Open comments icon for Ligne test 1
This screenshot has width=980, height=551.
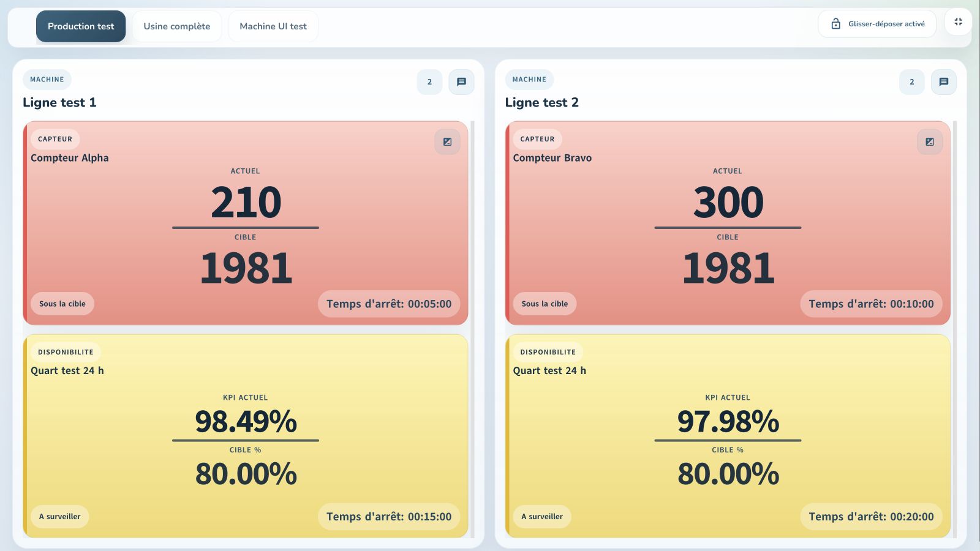point(461,81)
